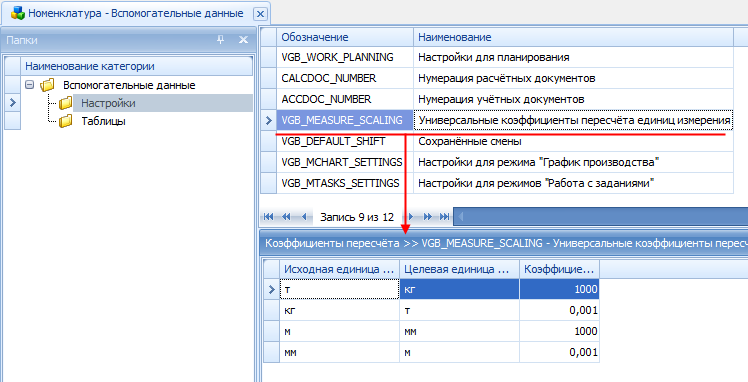Click the Настройки для режимов "Работа с заданиями" cell

573,183
